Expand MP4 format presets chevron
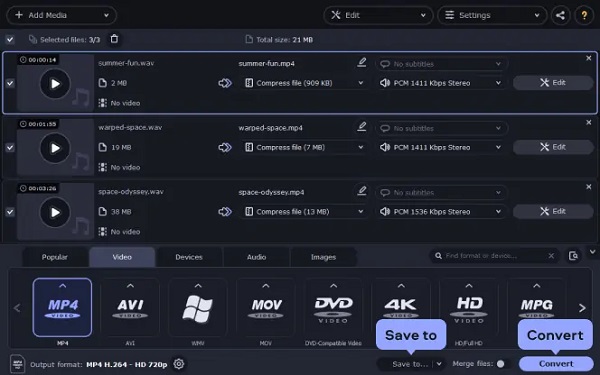Viewport: 600px width, 375px height. coord(62,285)
